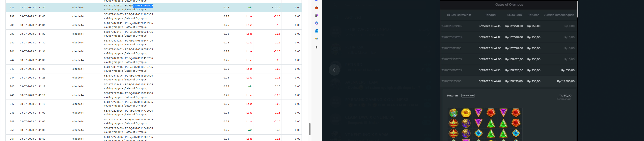
Task: Click the Gates of Olympus panel title
Action: tap(509, 4)
